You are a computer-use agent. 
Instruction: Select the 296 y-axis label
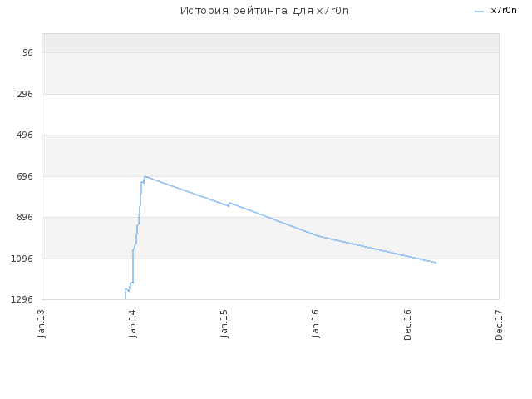pyautogui.click(x=25, y=94)
